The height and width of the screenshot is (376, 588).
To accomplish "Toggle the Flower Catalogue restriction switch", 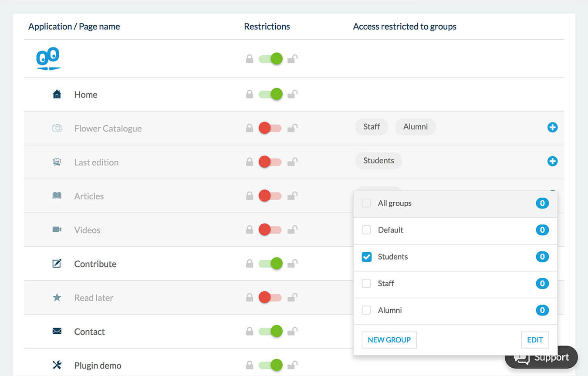I will click(270, 128).
